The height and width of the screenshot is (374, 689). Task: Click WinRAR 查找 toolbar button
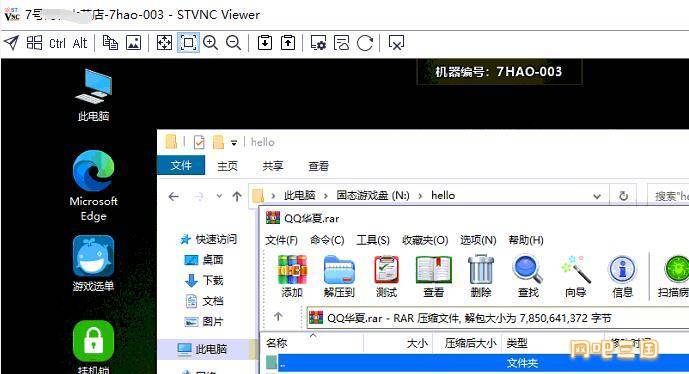pyautogui.click(x=528, y=277)
